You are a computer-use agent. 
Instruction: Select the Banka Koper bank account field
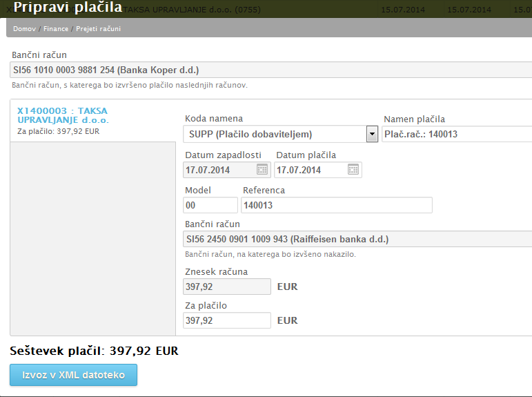[x=269, y=70]
